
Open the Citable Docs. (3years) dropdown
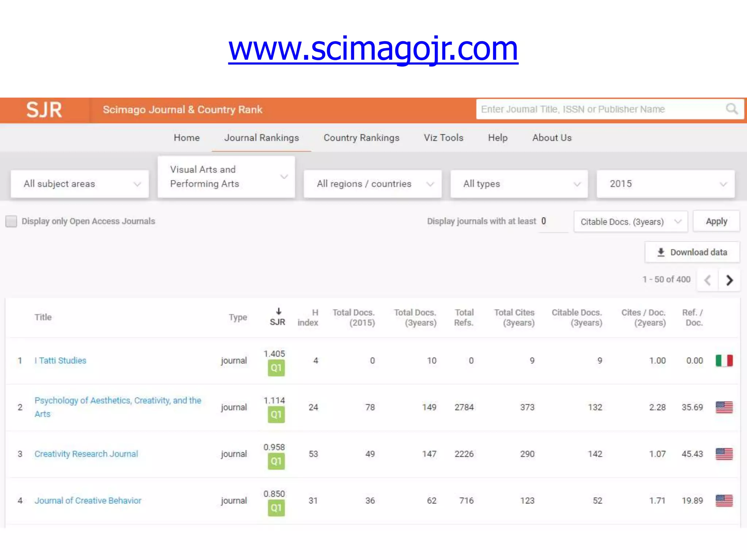[x=631, y=222]
